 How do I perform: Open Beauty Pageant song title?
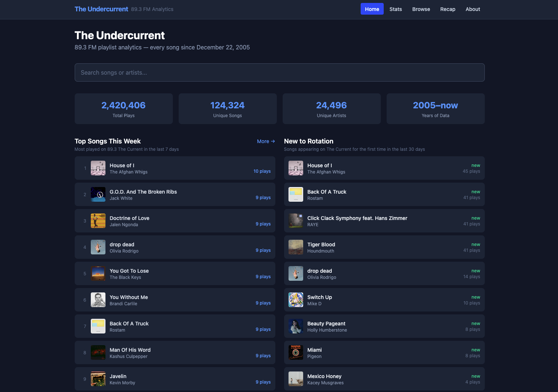pyautogui.click(x=326, y=324)
